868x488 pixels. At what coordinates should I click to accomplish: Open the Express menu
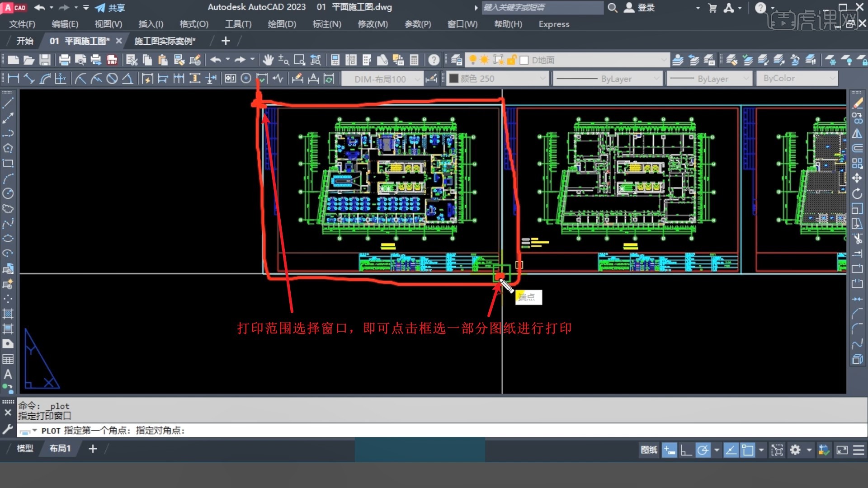click(554, 24)
